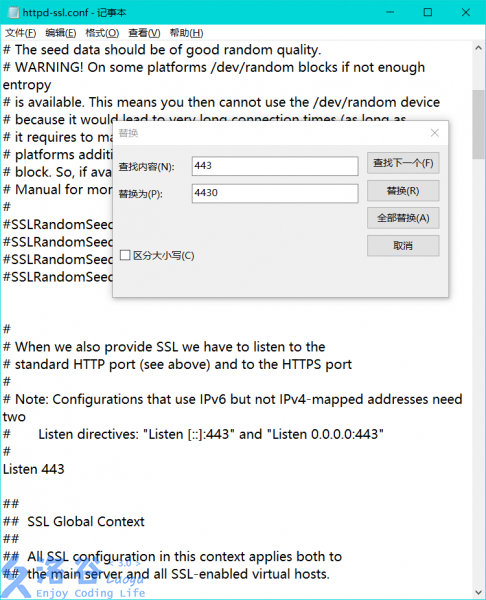Click the scrollbar up arrow

tap(478, 48)
